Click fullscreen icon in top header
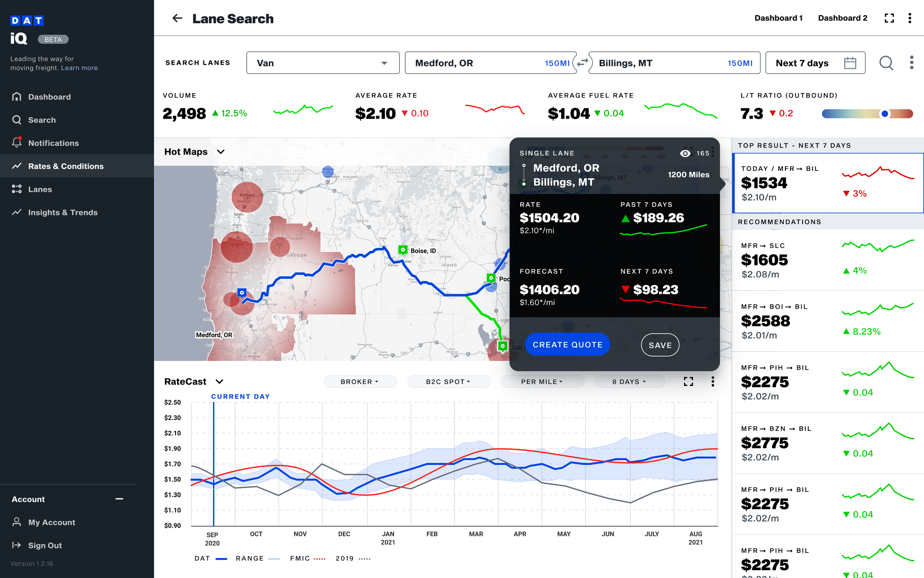 [x=889, y=18]
